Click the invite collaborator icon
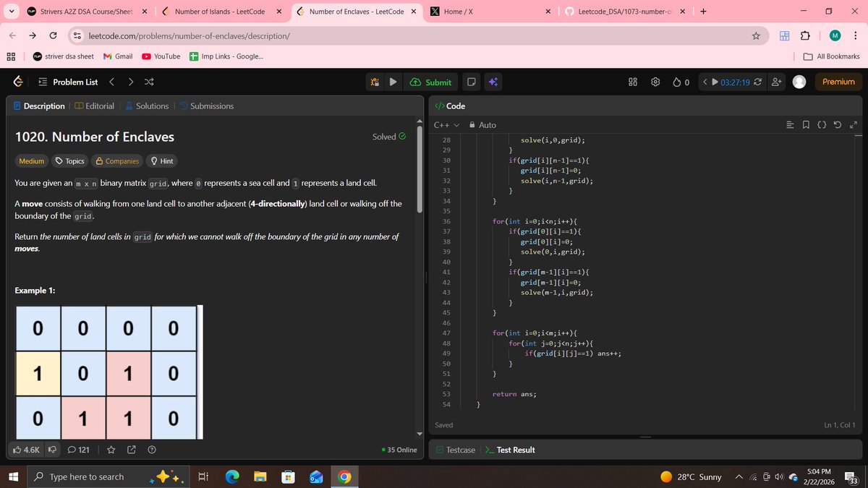This screenshot has height=488, width=868. pyautogui.click(x=778, y=82)
